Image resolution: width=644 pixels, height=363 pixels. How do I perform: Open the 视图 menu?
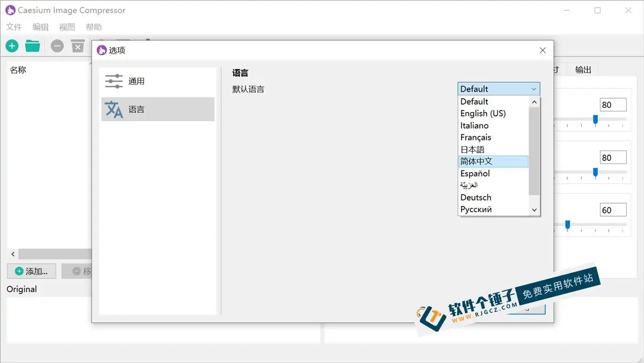[x=67, y=27]
